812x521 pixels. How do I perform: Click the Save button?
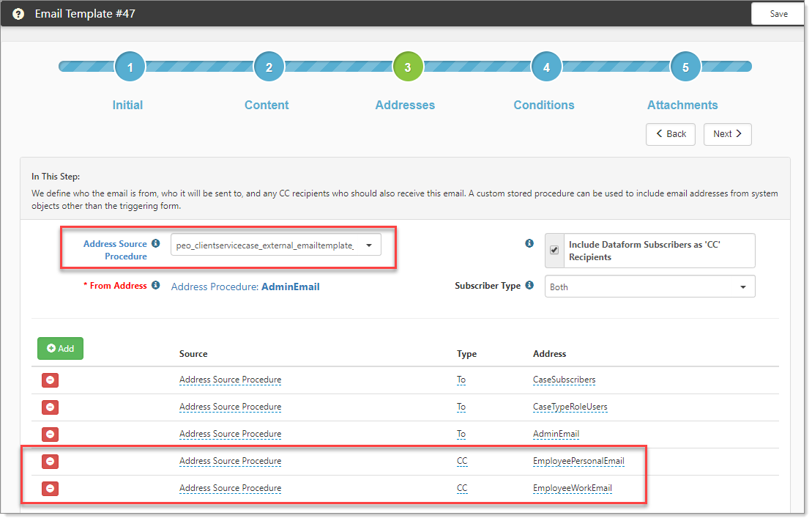[x=778, y=14]
